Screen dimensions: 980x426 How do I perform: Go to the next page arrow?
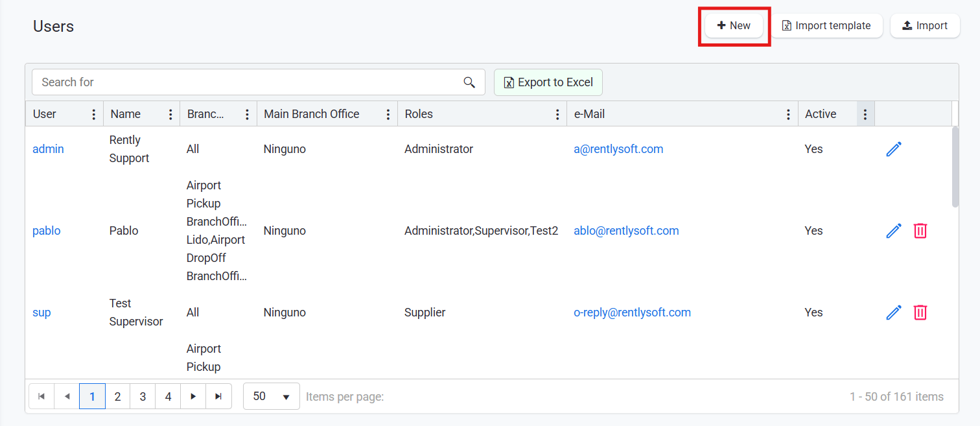193,396
